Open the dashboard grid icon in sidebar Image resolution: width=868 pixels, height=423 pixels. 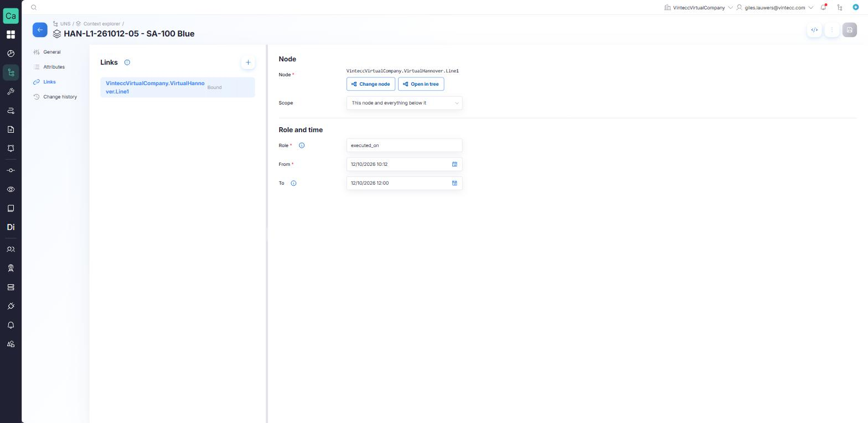coord(11,34)
